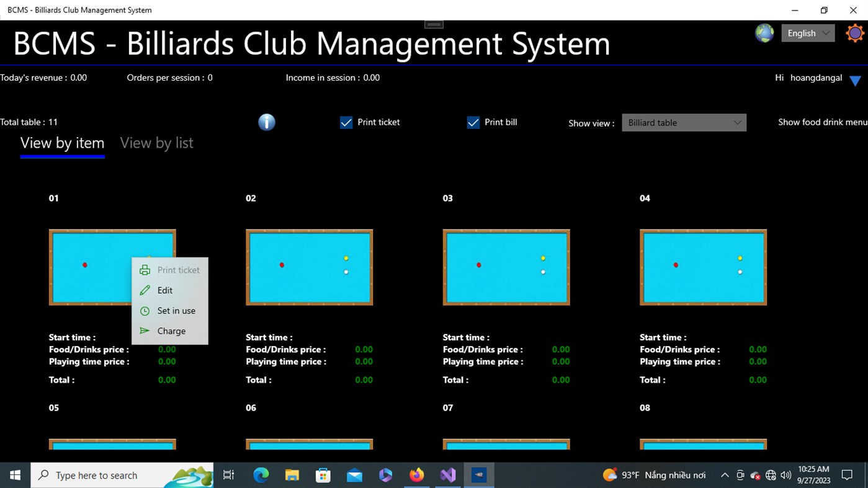Uncheck the Print ticket checkbox
This screenshot has width=868, height=488.
pos(346,122)
